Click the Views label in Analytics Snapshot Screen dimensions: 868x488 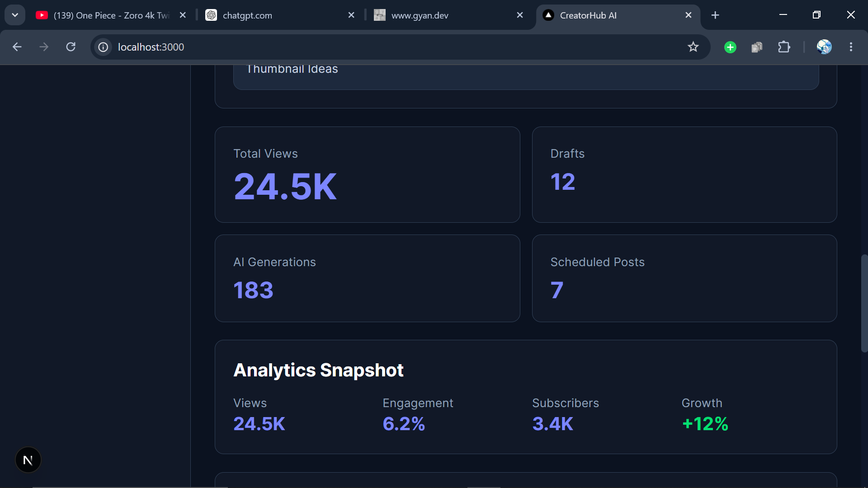[x=250, y=403]
